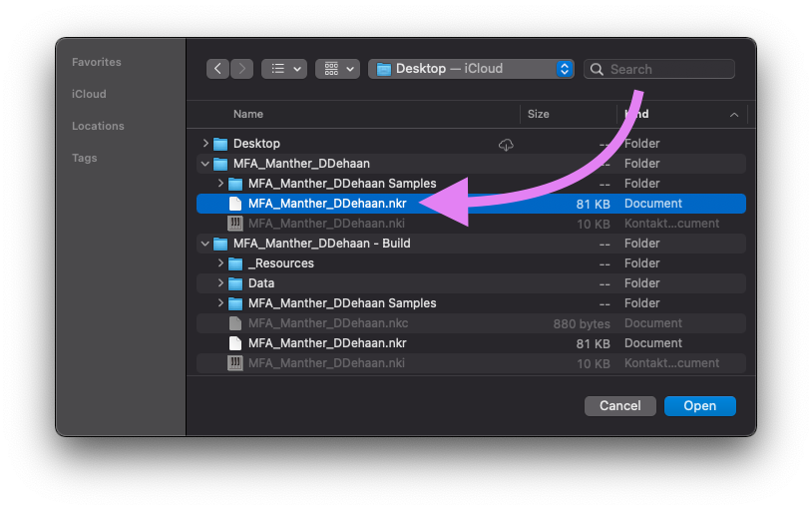
Task: Open the icon grouping options menu
Action: pyautogui.click(x=337, y=69)
